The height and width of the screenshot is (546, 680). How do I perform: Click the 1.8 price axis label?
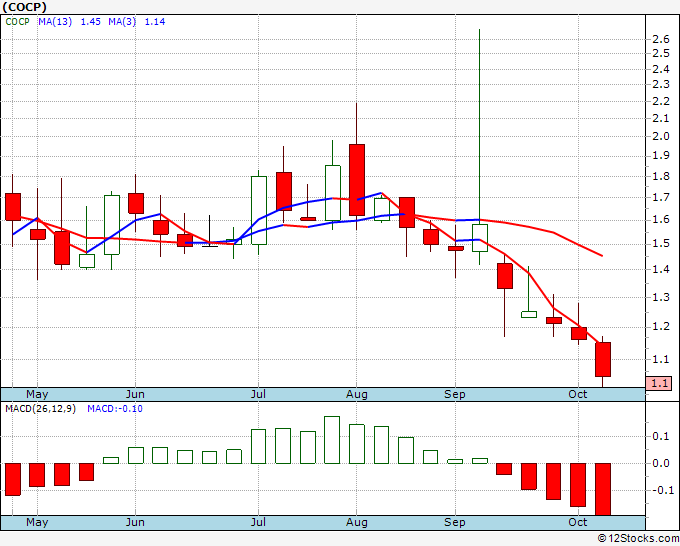tap(660, 176)
